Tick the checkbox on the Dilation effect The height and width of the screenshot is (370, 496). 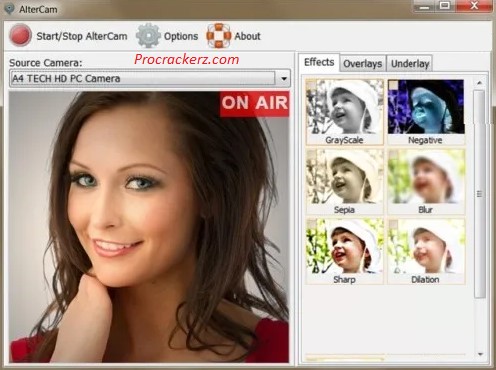tap(393, 224)
